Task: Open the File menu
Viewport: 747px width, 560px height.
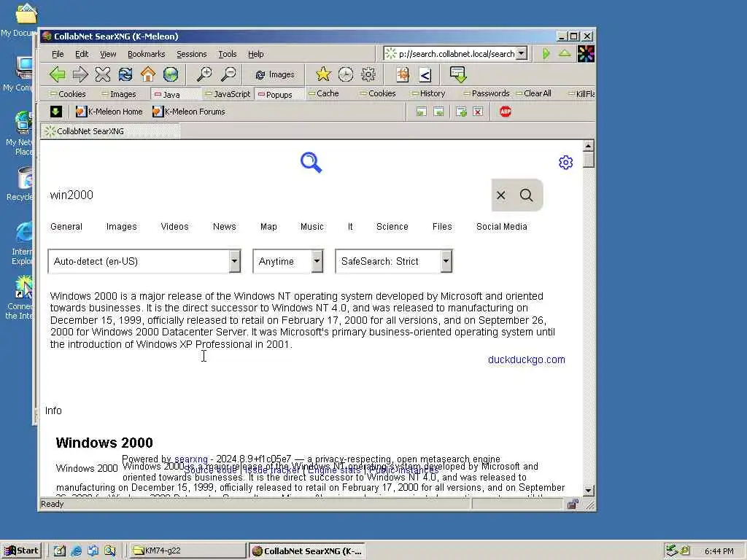Action: click(58, 54)
